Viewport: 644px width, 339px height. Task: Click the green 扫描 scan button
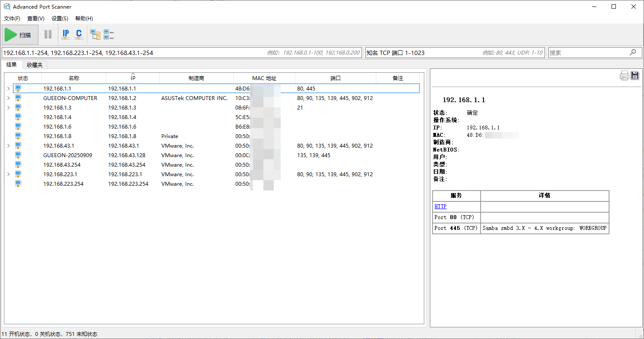(20, 35)
